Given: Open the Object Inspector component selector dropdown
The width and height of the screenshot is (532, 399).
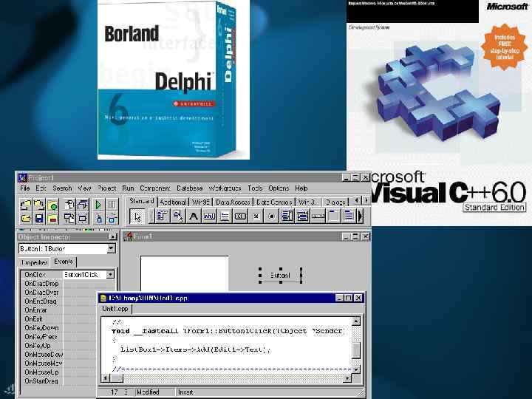Looking at the screenshot, I should pos(111,249).
